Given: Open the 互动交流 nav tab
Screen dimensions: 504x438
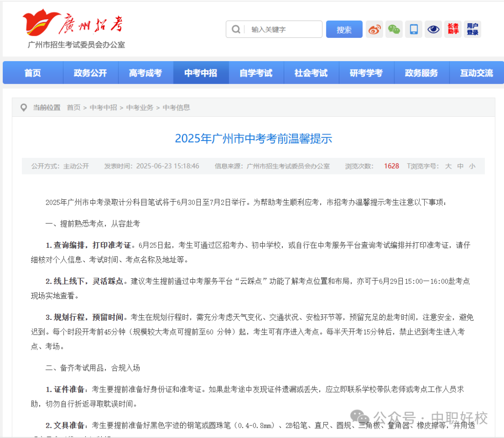Looking at the screenshot, I should 476,73.
